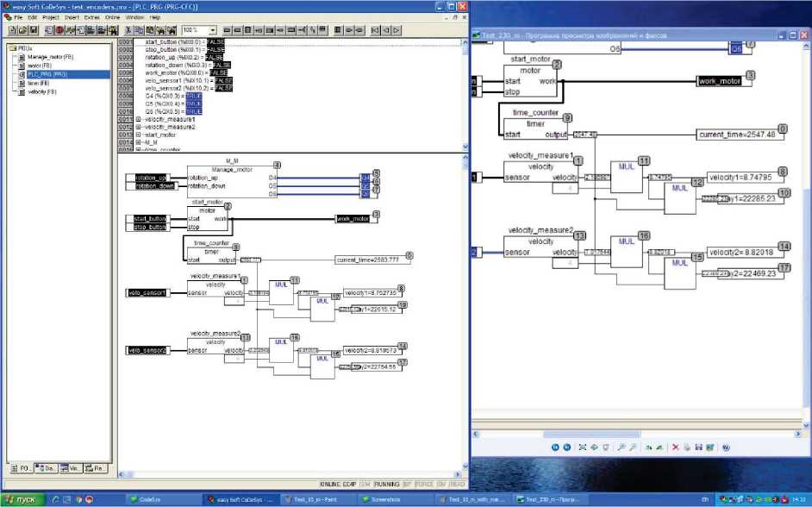This screenshot has height=507, width=812.
Task: Expand start_motor in variable list
Action: point(138,135)
